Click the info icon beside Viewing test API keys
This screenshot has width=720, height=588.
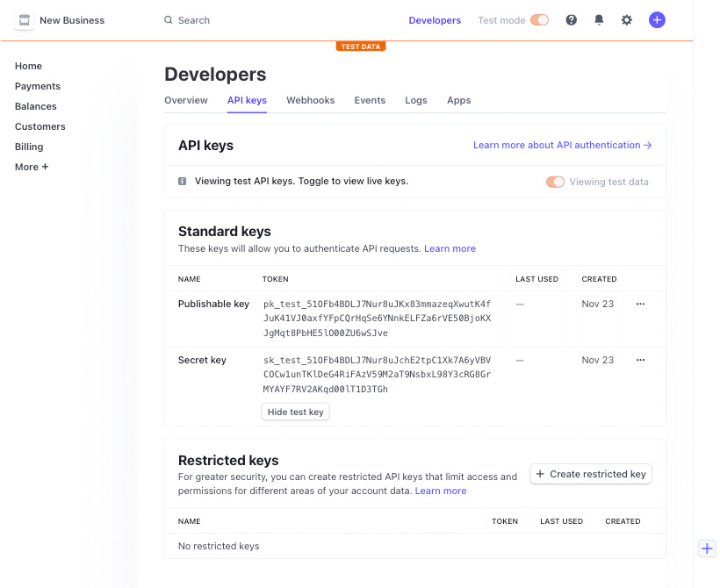183,182
